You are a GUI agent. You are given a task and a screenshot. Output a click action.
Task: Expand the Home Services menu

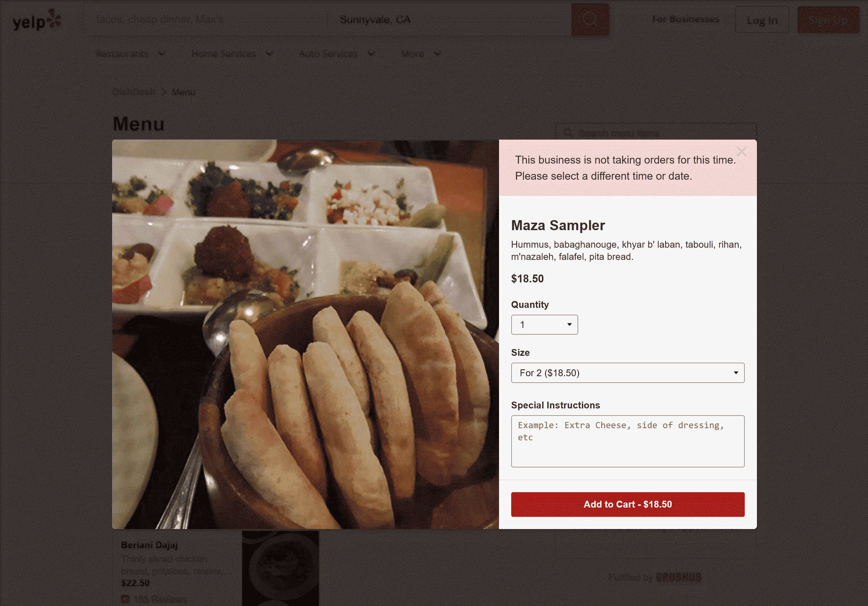click(232, 54)
